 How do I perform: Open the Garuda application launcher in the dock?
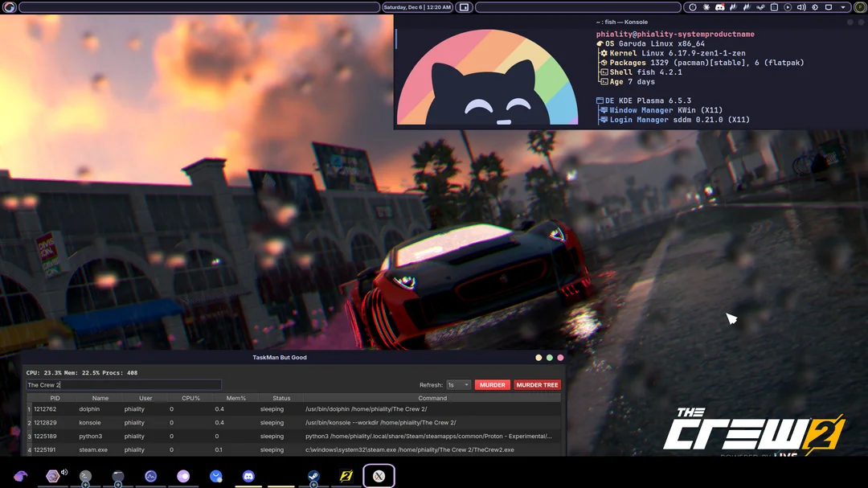pyautogui.click(x=20, y=477)
